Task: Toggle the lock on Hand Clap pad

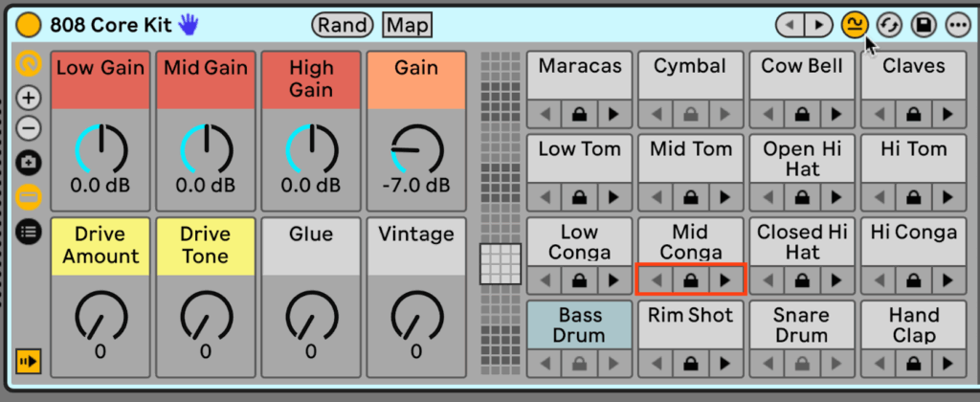Action: pyautogui.click(x=914, y=364)
